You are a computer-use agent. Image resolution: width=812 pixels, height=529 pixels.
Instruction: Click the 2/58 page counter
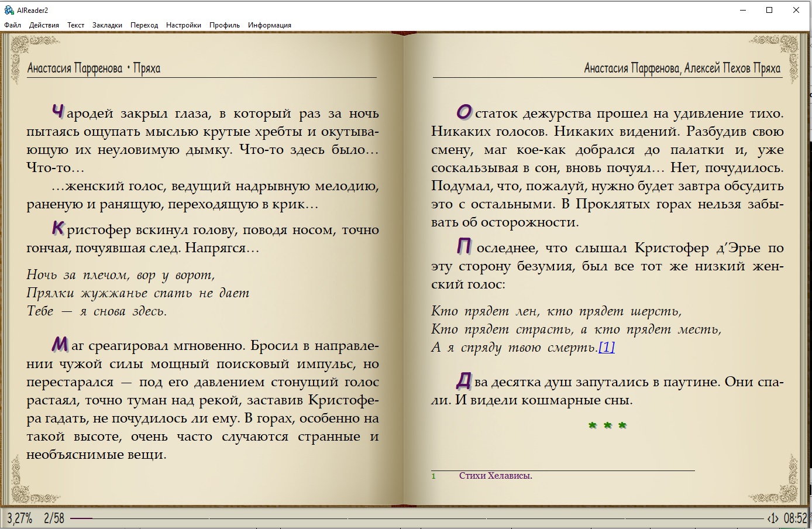point(54,518)
